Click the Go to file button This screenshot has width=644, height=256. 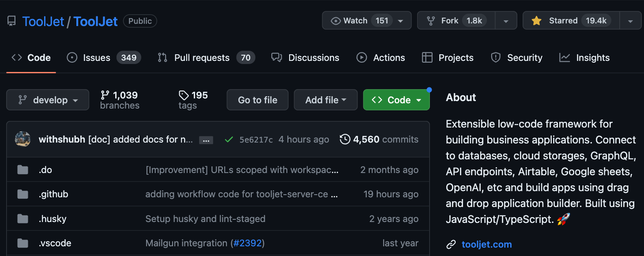click(x=257, y=100)
